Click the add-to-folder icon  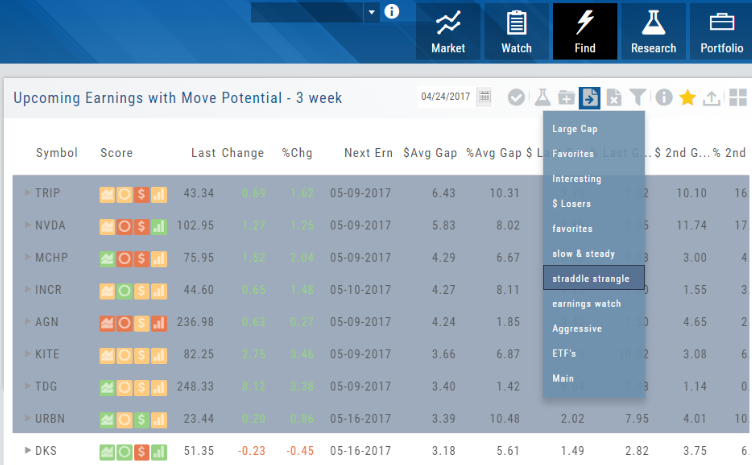(566, 97)
